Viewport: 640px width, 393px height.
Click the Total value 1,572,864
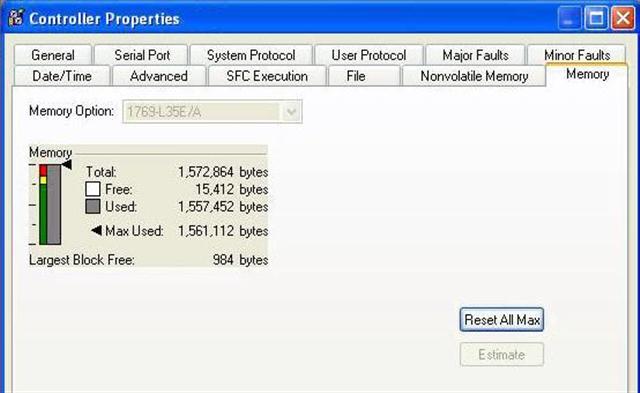coord(206,172)
